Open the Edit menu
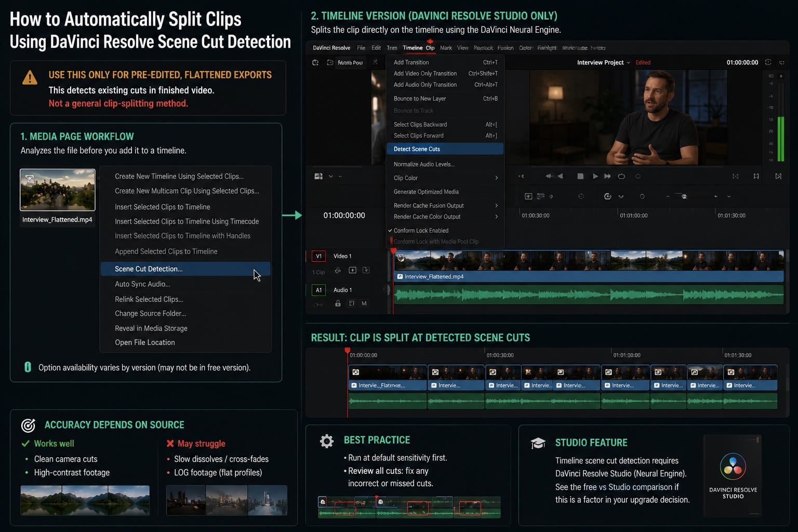Viewport: 798px width, 532px height. (376, 48)
